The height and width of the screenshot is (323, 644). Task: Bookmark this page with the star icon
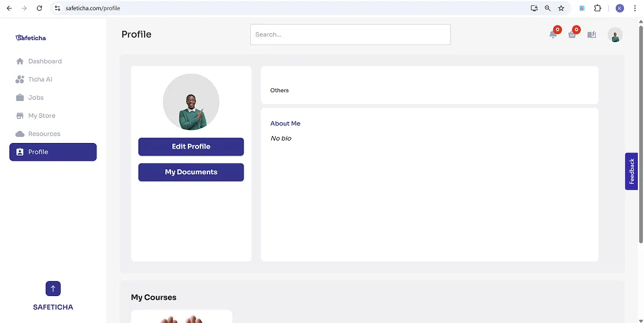(561, 8)
